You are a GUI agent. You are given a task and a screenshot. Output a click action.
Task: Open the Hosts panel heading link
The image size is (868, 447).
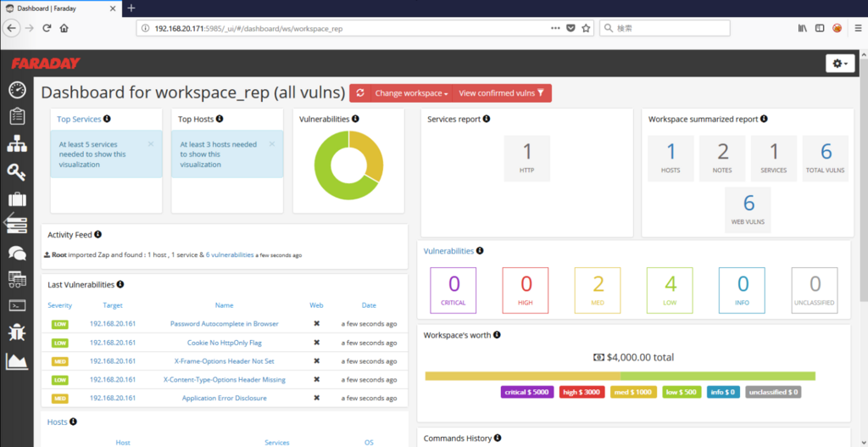click(x=57, y=422)
